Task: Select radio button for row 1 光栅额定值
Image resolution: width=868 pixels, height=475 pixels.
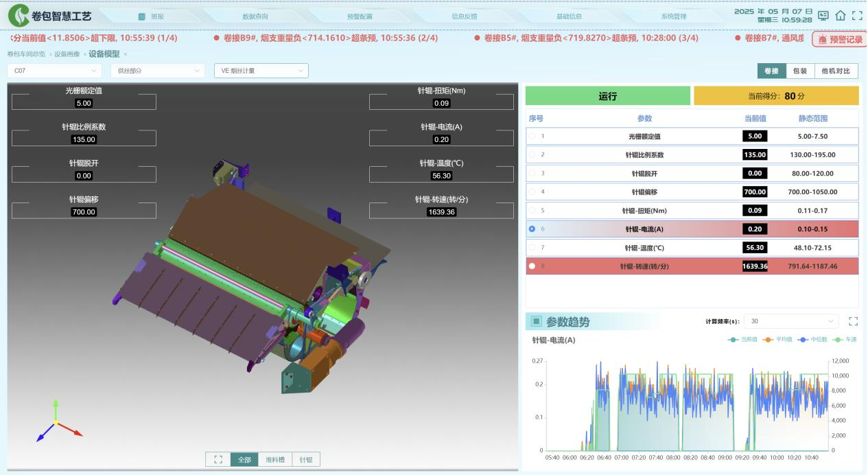Action: [x=532, y=137]
